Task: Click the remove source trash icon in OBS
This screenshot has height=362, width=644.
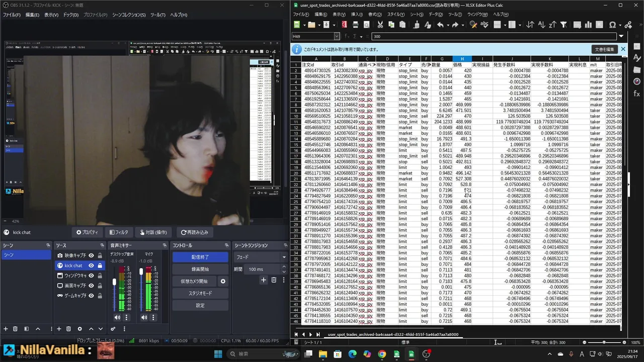Action: [68, 329]
